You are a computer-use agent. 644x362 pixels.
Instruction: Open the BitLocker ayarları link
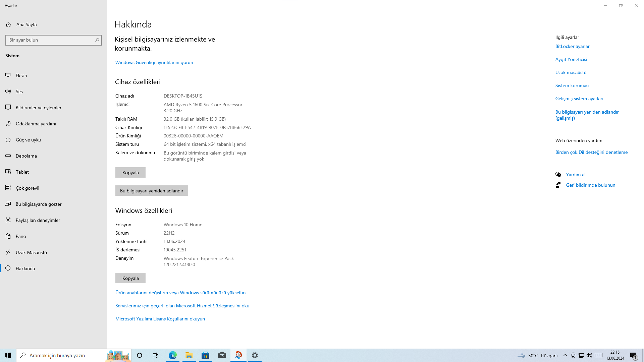click(573, 46)
